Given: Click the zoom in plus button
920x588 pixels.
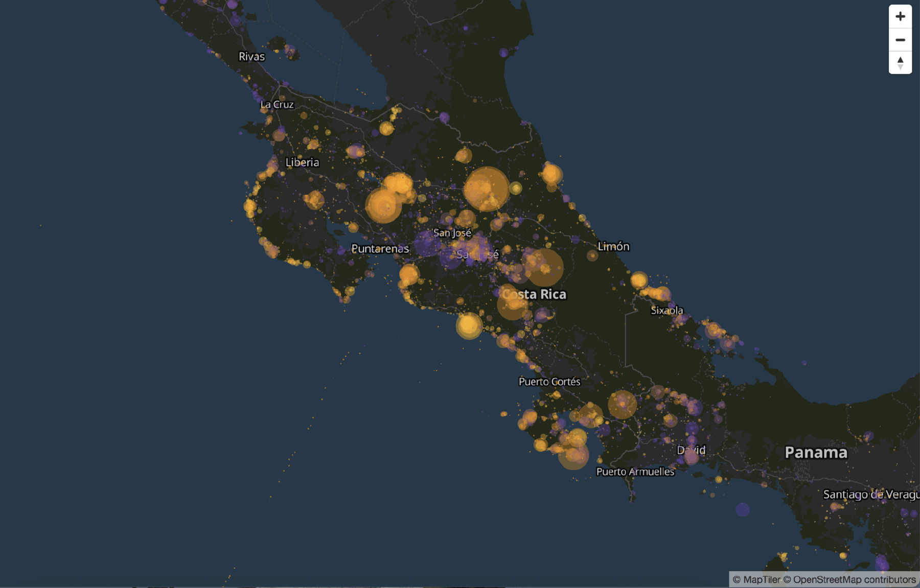Looking at the screenshot, I should pos(901,17).
